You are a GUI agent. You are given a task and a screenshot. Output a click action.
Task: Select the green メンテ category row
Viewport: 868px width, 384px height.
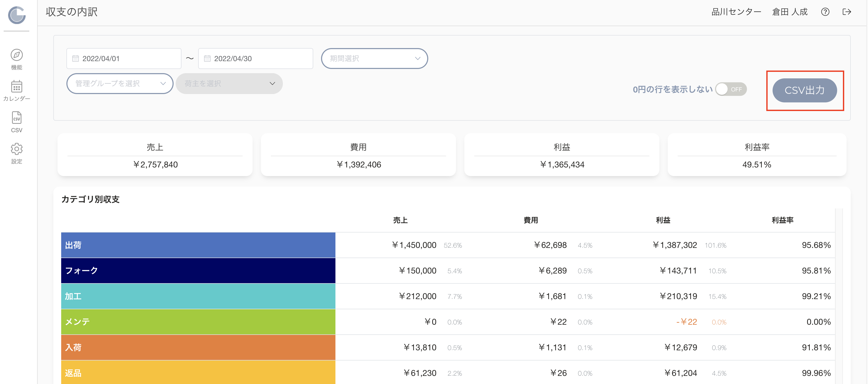tap(448, 322)
